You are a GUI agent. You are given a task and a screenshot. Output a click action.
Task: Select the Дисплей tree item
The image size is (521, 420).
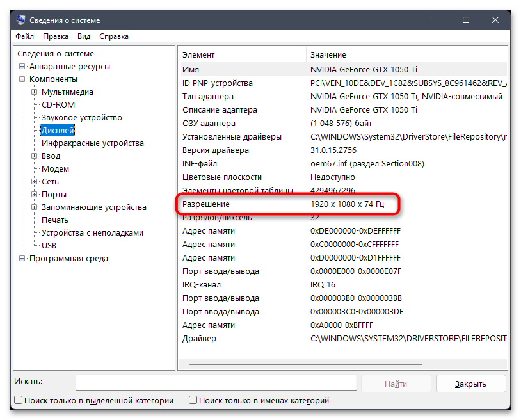coord(58,130)
